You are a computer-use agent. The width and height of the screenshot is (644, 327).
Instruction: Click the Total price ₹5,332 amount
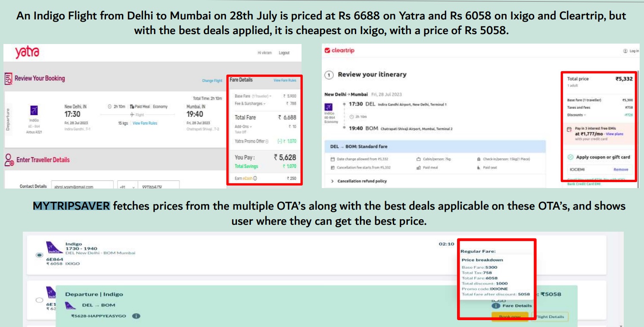(624, 79)
